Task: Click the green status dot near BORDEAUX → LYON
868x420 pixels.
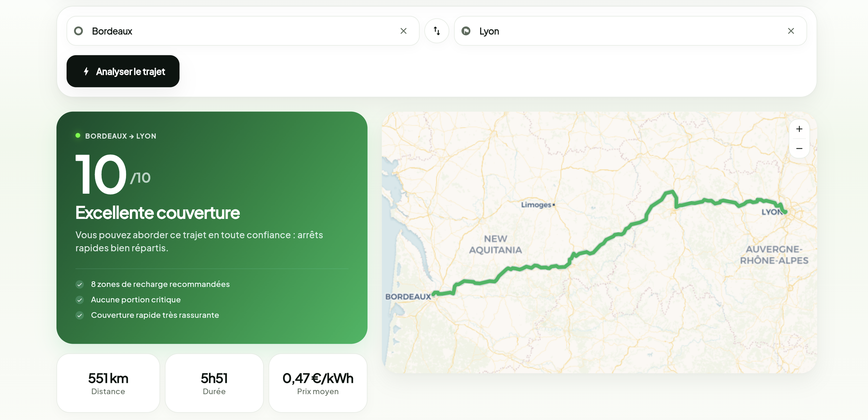Action: [x=78, y=136]
